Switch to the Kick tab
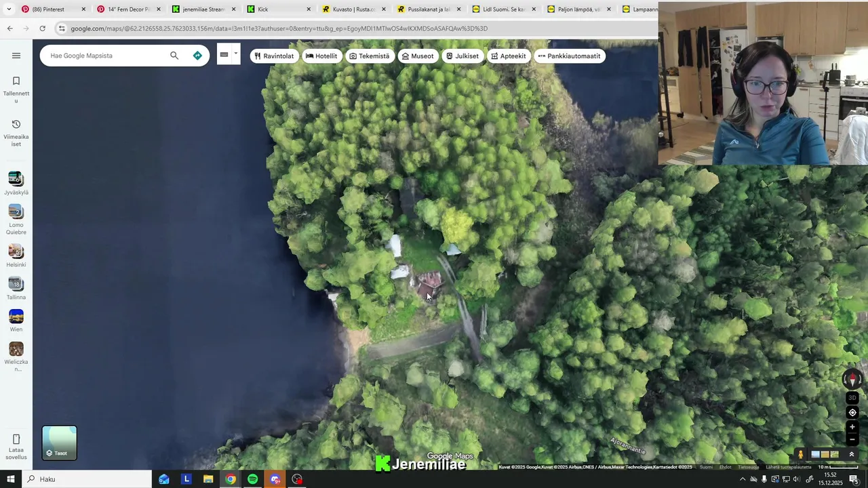This screenshot has height=488, width=868. pos(279,9)
